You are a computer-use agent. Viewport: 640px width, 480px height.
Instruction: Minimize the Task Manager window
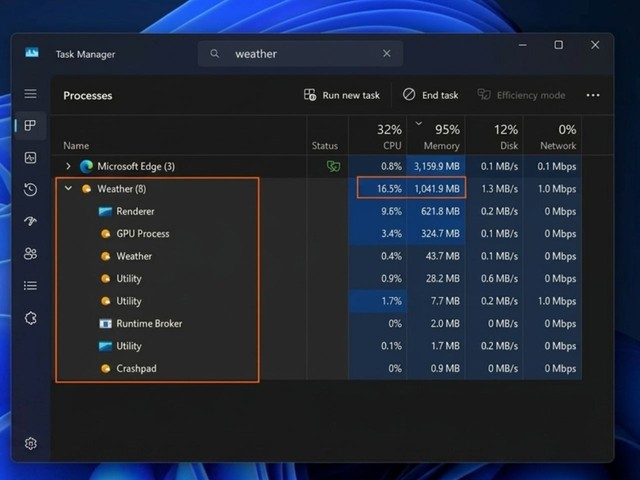click(522, 45)
